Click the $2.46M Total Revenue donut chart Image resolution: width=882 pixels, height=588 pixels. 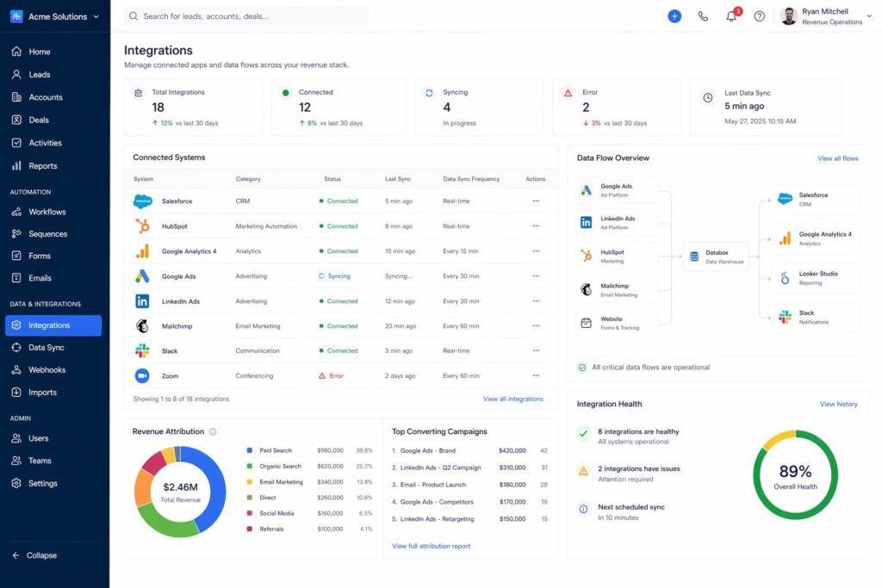(x=181, y=492)
